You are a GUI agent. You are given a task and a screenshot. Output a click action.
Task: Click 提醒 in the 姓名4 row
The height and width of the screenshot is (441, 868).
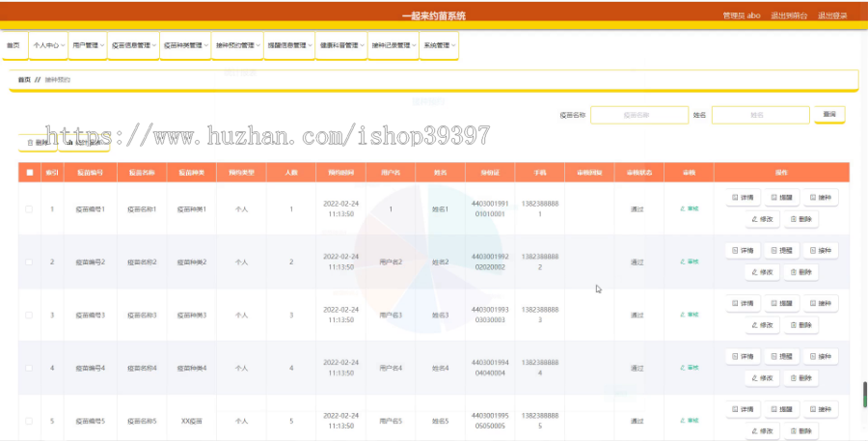coord(781,356)
